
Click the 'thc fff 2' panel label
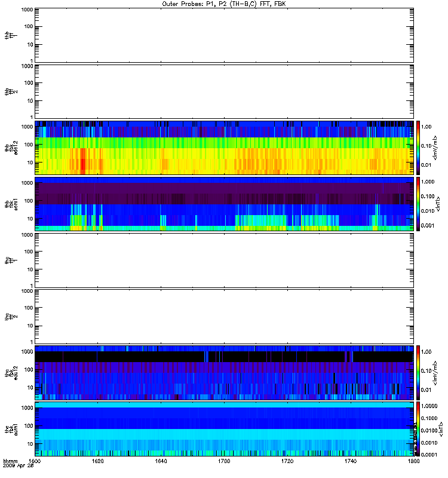click(x=11, y=317)
